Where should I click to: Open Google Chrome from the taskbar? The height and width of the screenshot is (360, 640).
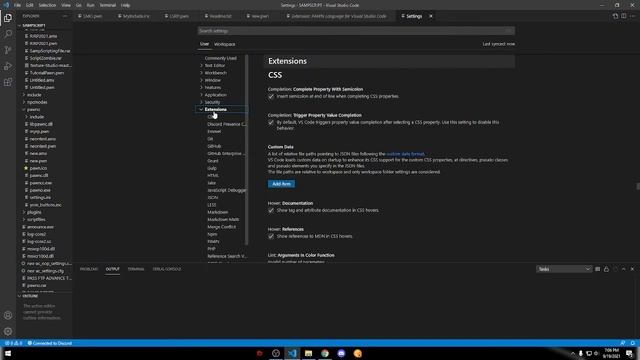(x=325, y=353)
